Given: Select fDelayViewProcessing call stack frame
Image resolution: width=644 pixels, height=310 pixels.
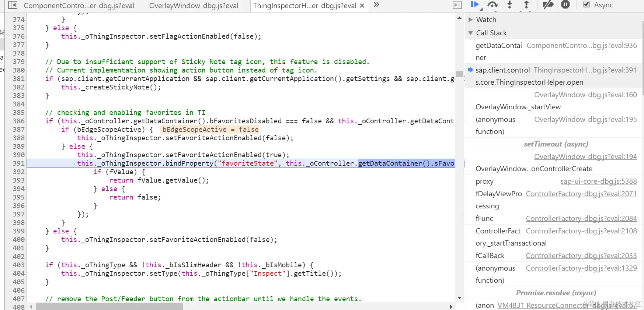Looking at the screenshot, I should [553, 200].
